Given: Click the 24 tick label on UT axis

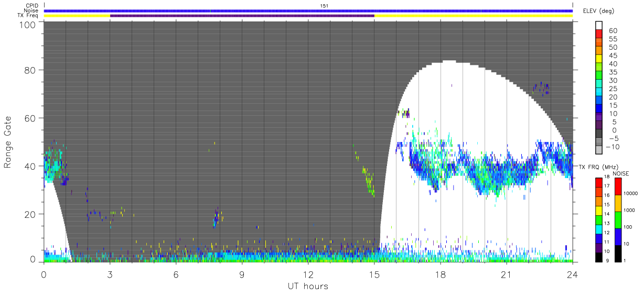Looking at the screenshot, I should pos(573,274).
